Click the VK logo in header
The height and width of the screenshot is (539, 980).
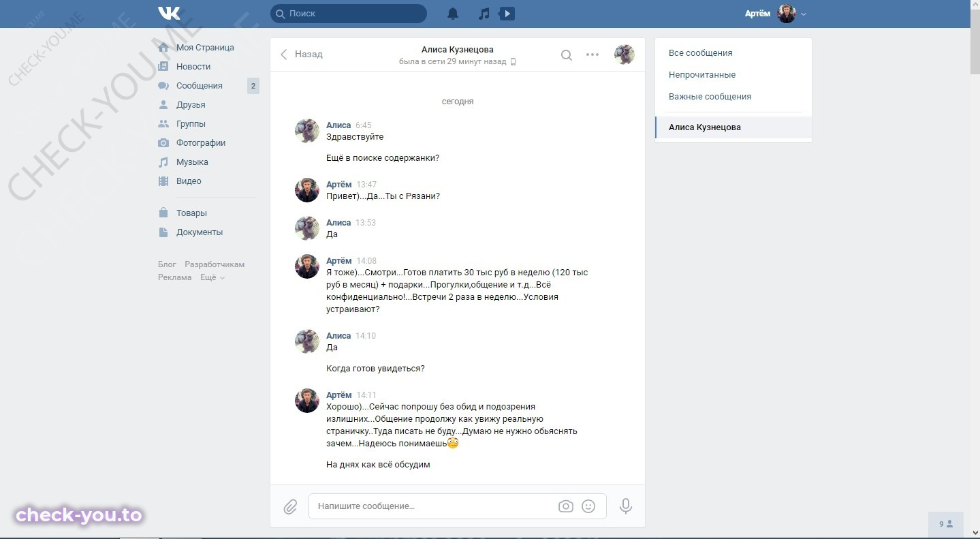point(169,13)
